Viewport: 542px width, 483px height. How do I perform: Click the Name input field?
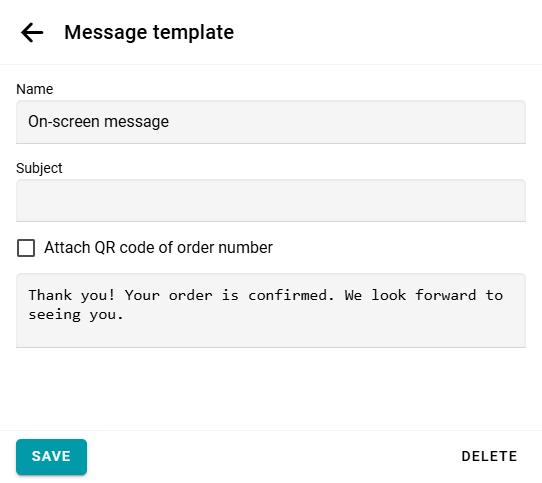click(x=271, y=122)
